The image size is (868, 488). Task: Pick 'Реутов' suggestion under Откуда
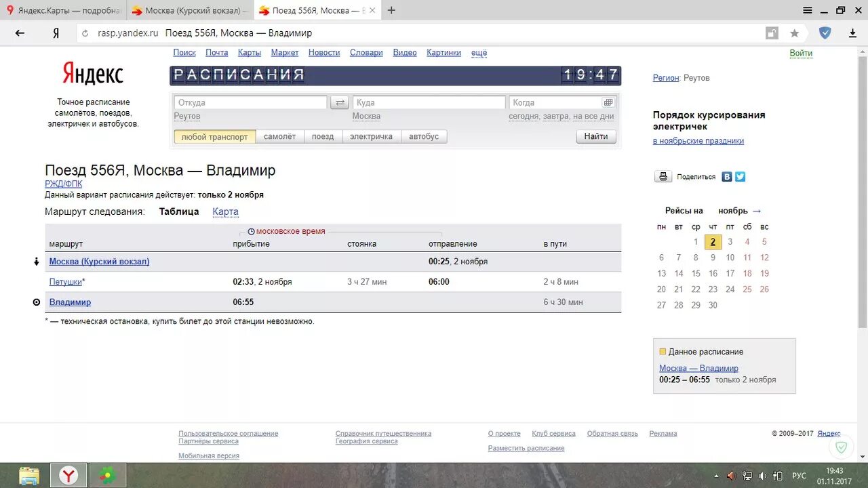(x=187, y=116)
